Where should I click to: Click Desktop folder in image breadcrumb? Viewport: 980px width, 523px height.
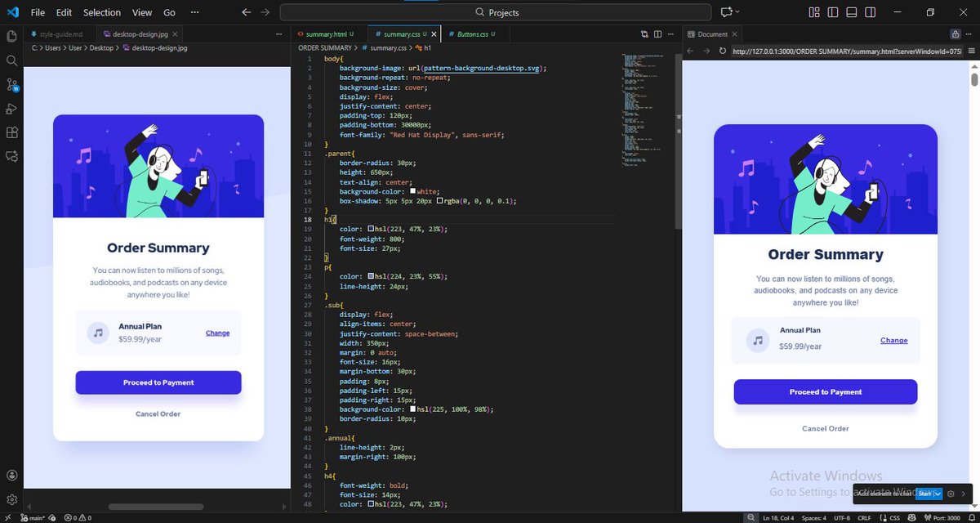(101, 48)
